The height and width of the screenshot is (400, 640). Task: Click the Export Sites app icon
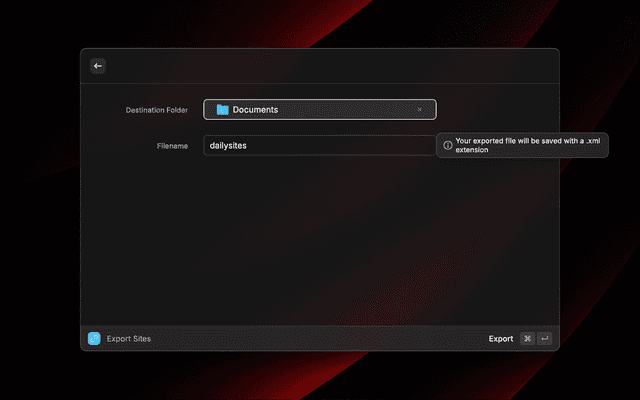[x=94, y=338]
